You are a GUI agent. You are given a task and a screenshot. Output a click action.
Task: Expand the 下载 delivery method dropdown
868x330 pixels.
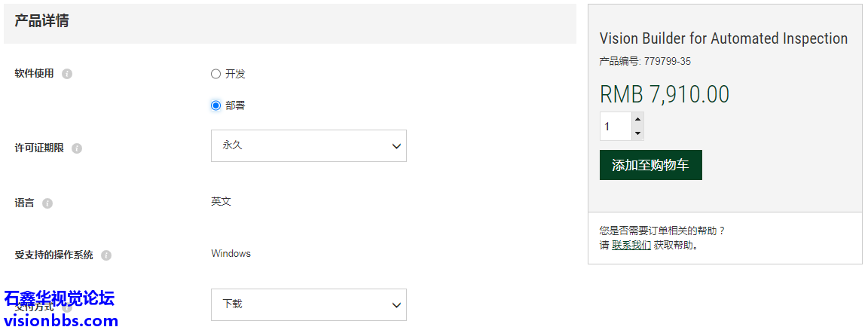pos(308,304)
